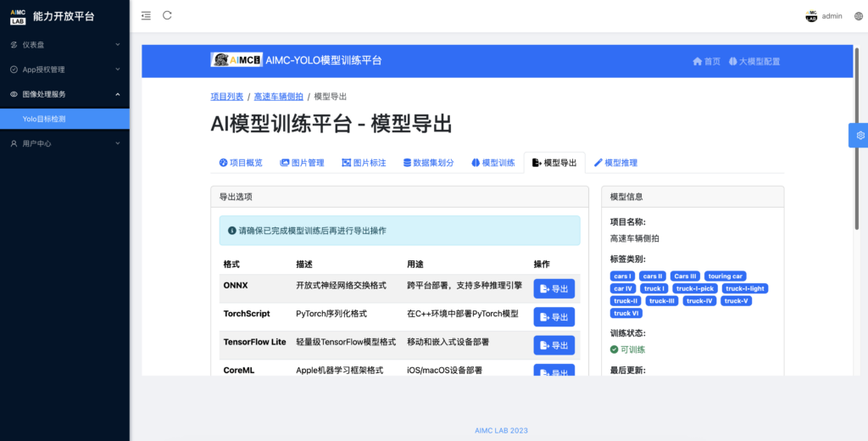Expand the 用户中心 sidebar menu
The height and width of the screenshot is (441, 868).
(64, 143)
